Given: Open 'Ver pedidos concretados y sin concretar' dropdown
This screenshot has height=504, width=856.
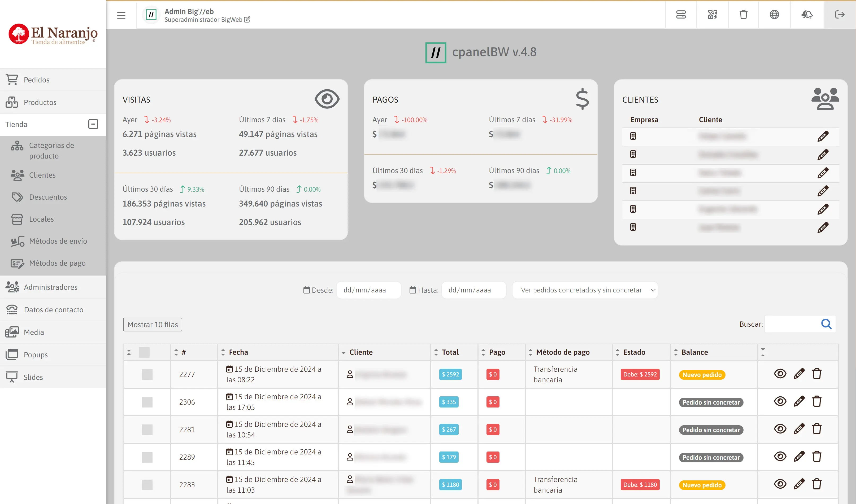Looking at the screenshot, I should pyautogui.click(x=584, y=290).
